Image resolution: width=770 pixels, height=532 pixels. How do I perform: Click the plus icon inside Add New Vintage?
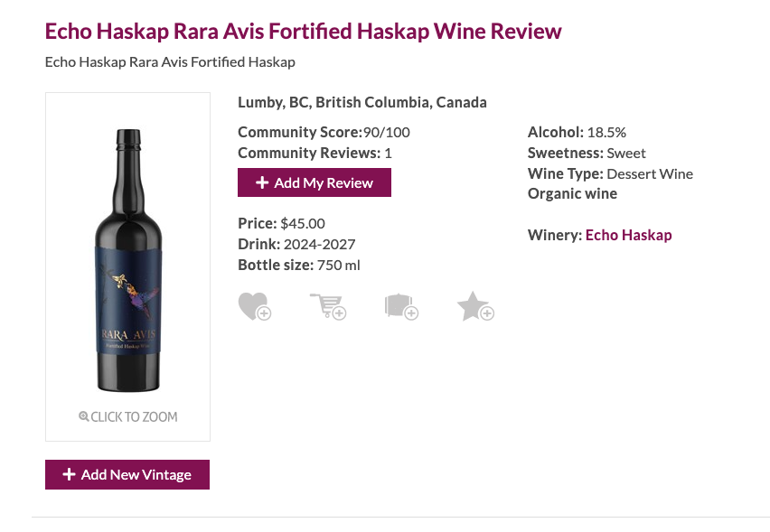[70, 474]
